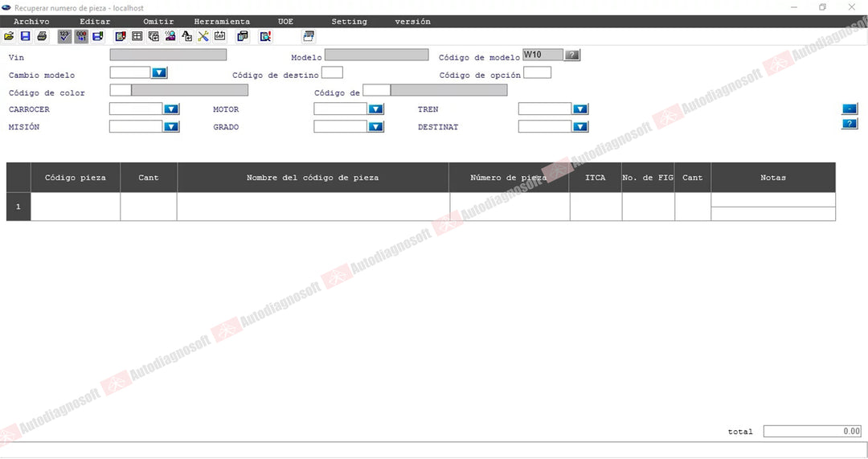Open the Editar menu
Viewport: 868px width, 459px height.
point(95,22)
